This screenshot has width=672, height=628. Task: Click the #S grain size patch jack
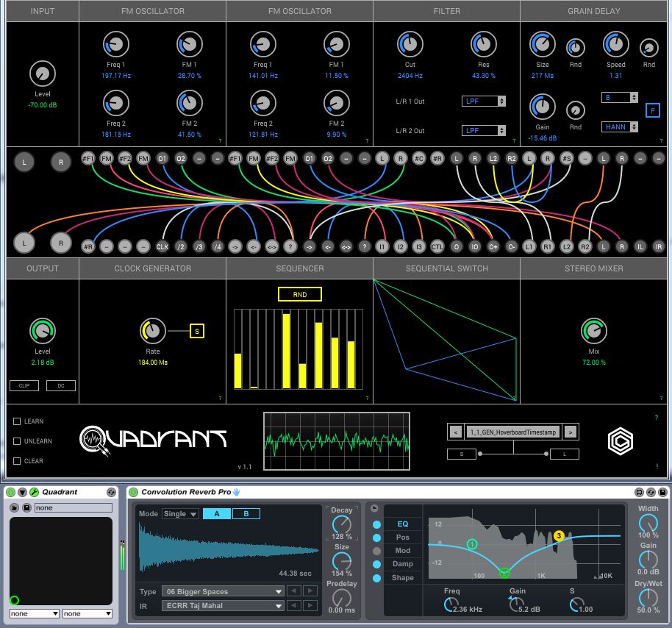point(567,159)
